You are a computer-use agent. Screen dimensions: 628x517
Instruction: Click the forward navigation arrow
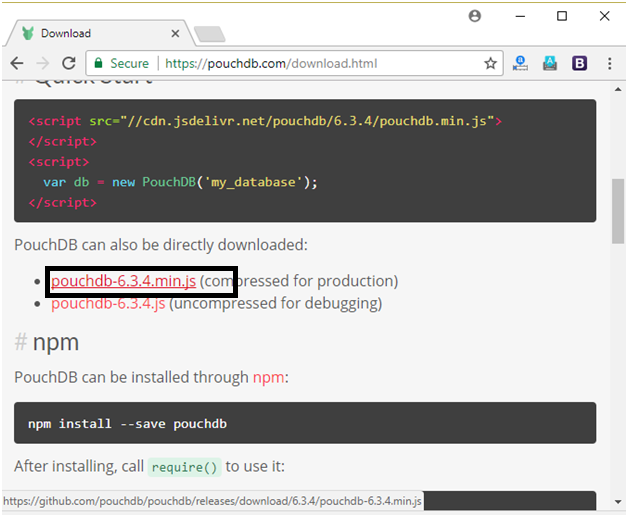point(42,63)
